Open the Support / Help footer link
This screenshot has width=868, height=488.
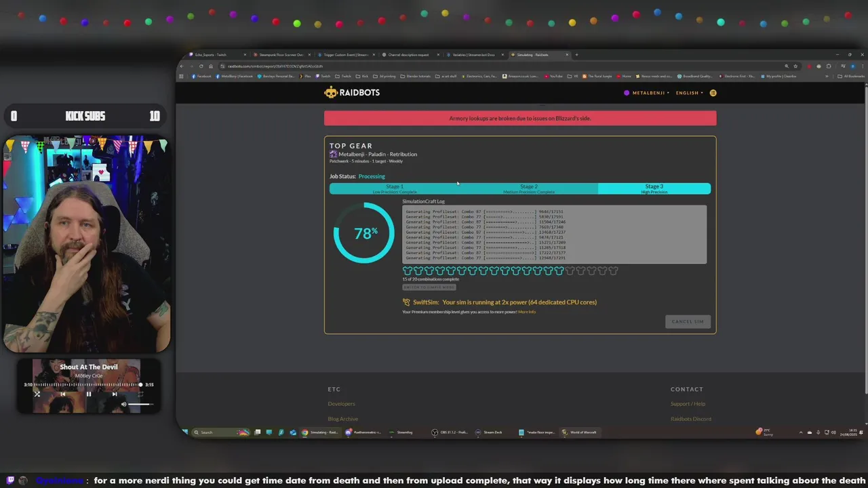tap(688, 404)
